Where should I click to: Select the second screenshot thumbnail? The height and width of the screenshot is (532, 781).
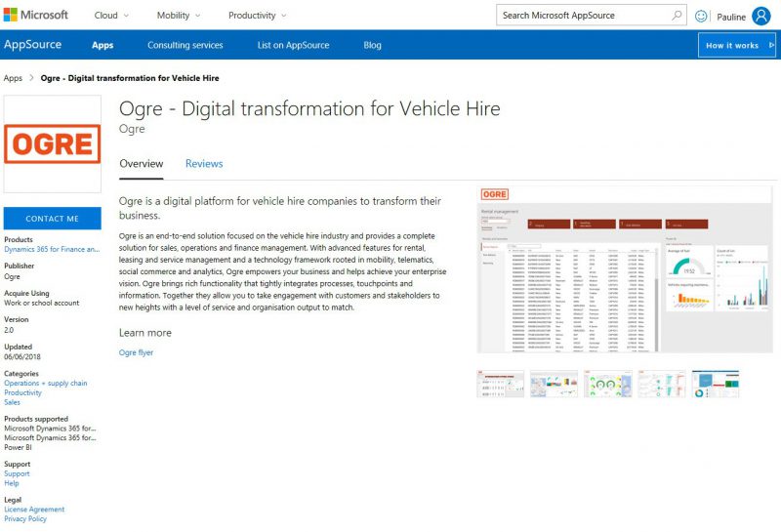coord(554,384)
